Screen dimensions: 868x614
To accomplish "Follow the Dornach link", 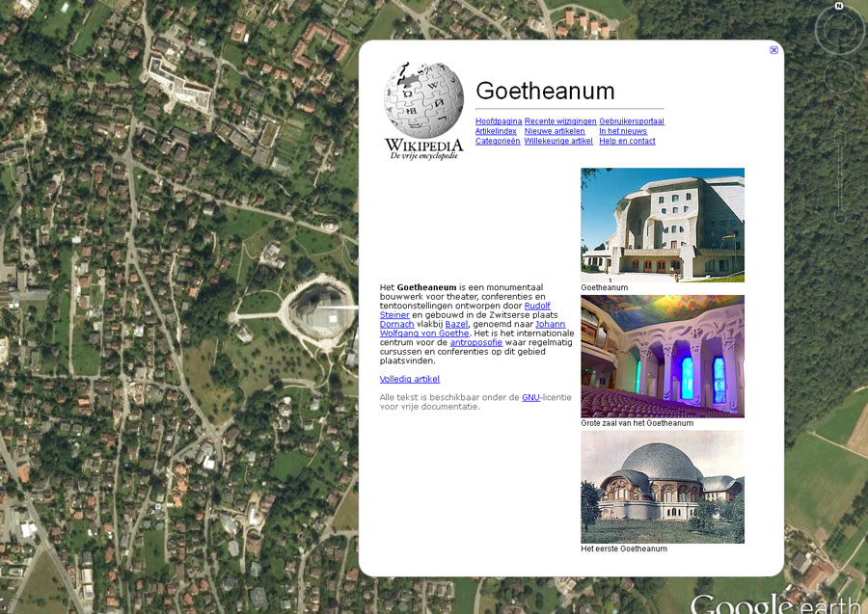I will click(x=396, y=324).
